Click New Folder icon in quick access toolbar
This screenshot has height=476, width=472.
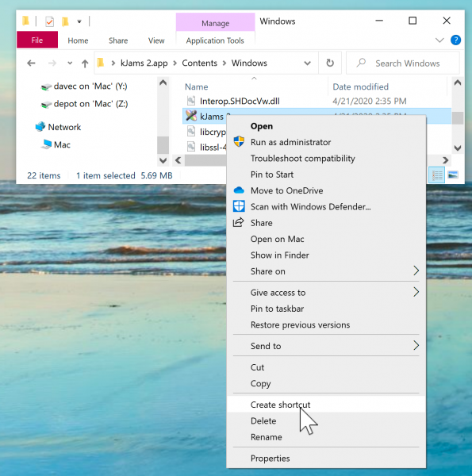65,21
